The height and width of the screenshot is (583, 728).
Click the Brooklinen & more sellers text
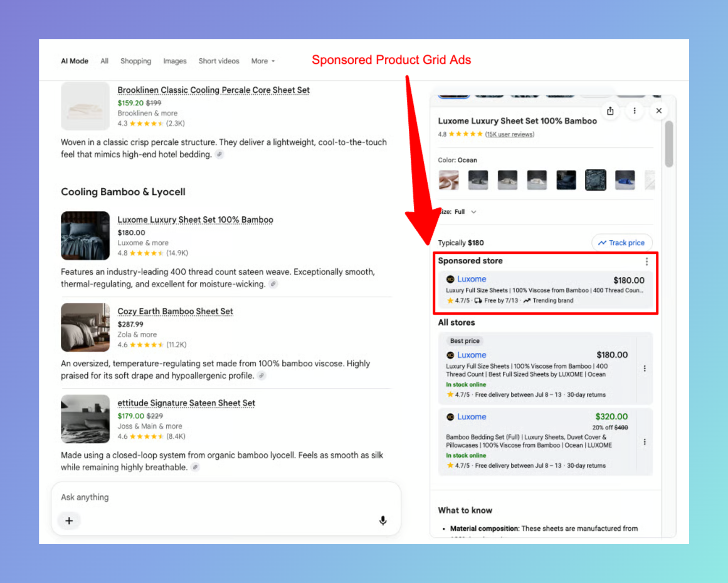pyautogui.click(x=147, y=113)
